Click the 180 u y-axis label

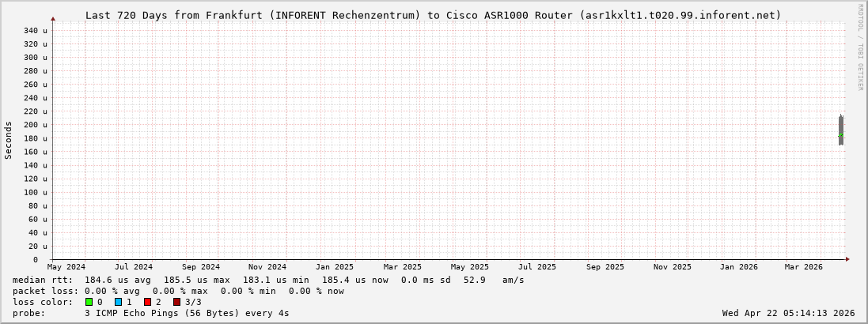(x=34, y=138)
